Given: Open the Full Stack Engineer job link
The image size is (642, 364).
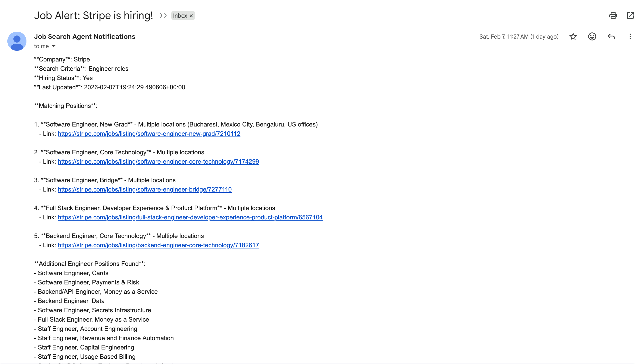Looking at the screenshot, I should pyautogui.click(x=190, y=217).
